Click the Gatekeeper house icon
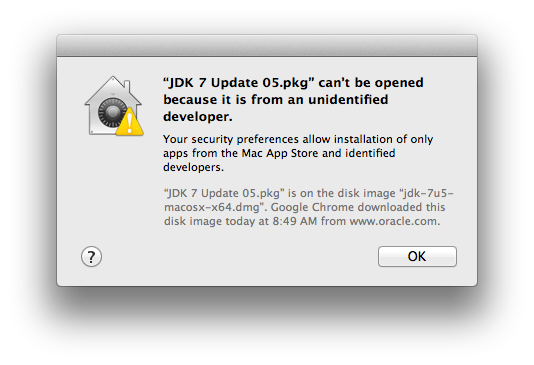The height and width of the screenshot is (365, 534). click(x=113, y=106)
